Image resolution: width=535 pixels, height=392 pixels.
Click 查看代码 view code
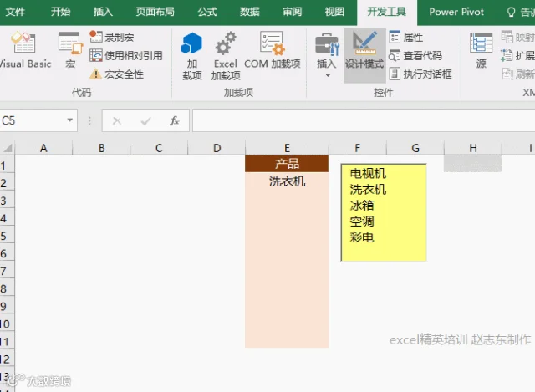click(415, 55)
